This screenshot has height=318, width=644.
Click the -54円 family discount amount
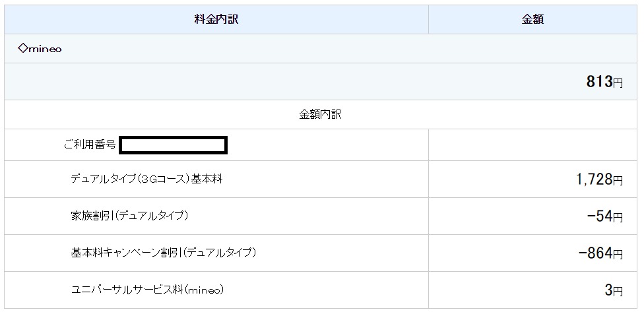pos(604,216)
